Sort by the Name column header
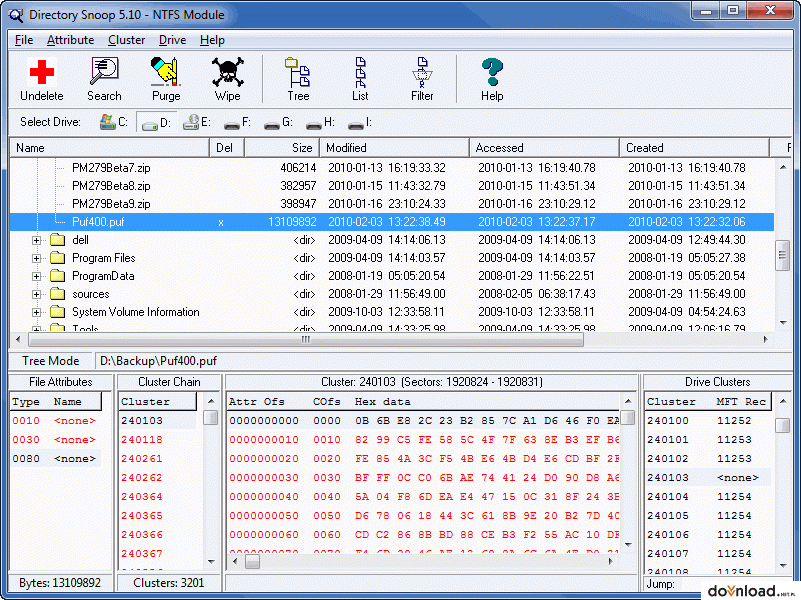The image size is (801, 600). click(110, 148)
